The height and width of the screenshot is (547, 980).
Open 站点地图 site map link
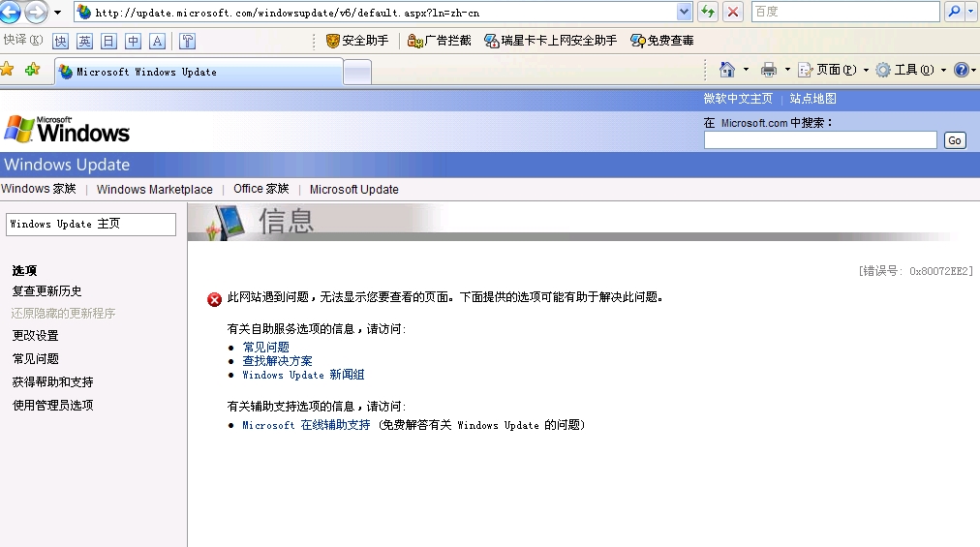pos(812,99)
